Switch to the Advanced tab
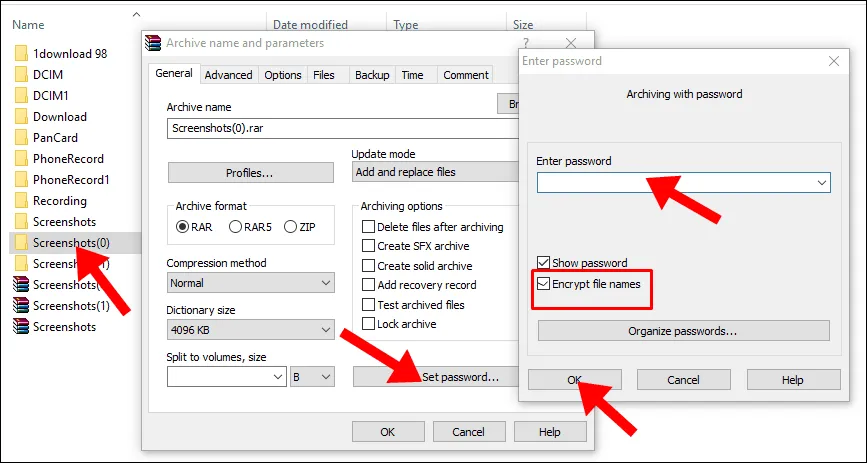This screenshot has width=867, height=463. (228, 75)
